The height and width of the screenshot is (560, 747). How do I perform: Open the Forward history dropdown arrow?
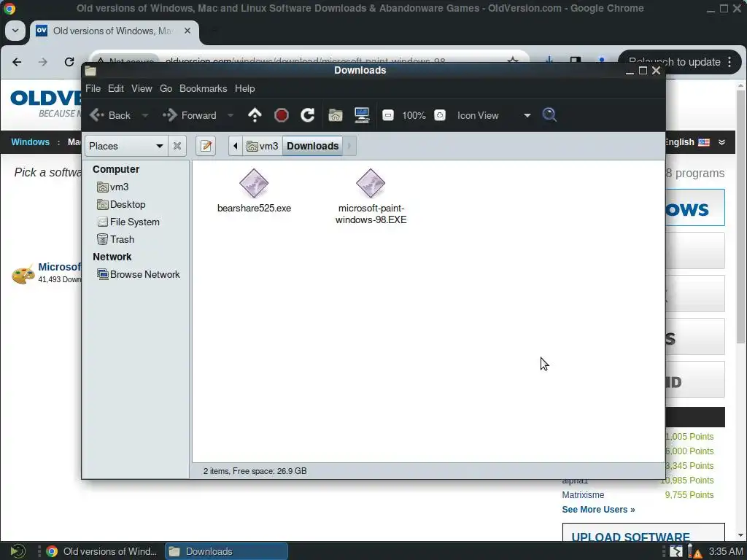pos(231,115)
